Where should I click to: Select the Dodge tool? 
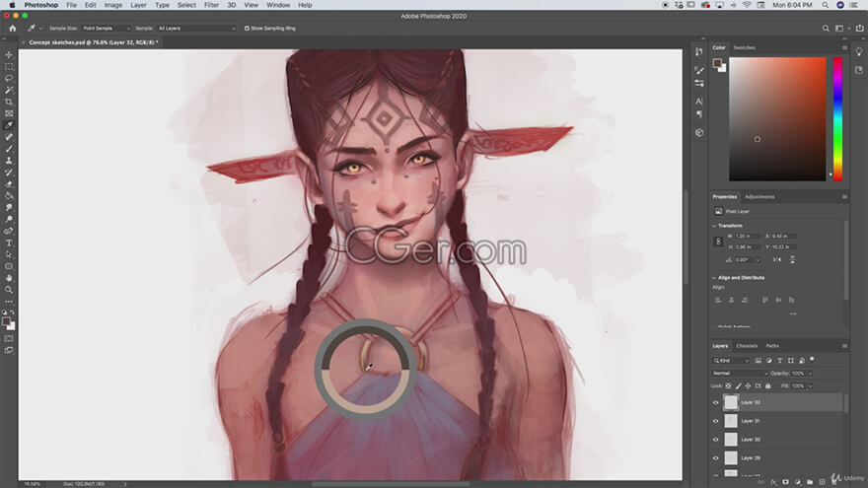pyautogui.click(x=9, y=219)
